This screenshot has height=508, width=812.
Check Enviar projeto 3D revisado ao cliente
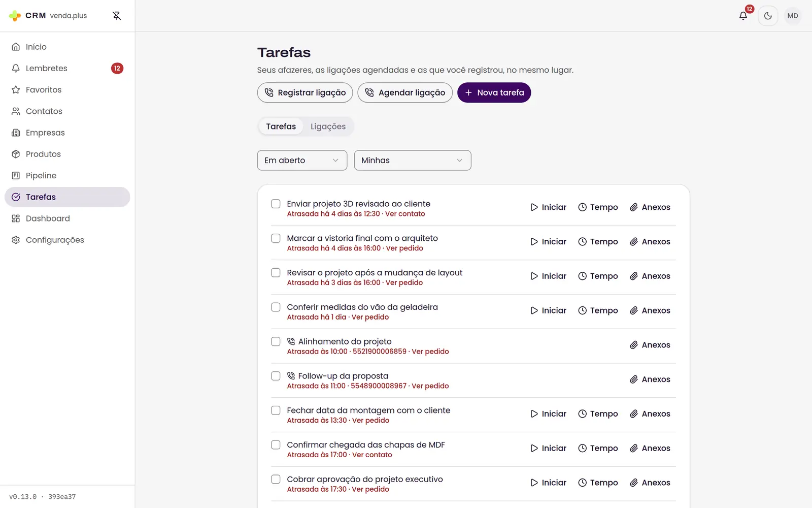coord(276,204)
